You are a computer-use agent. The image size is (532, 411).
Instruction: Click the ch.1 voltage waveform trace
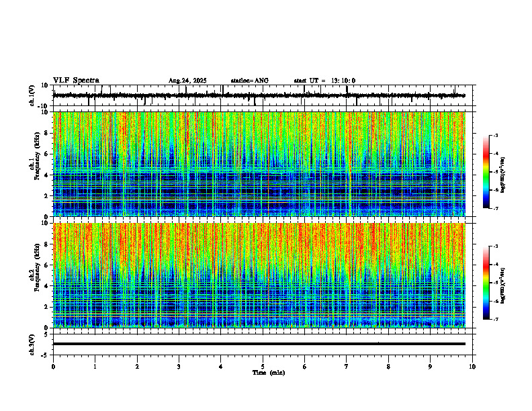(x=259, y=95)
